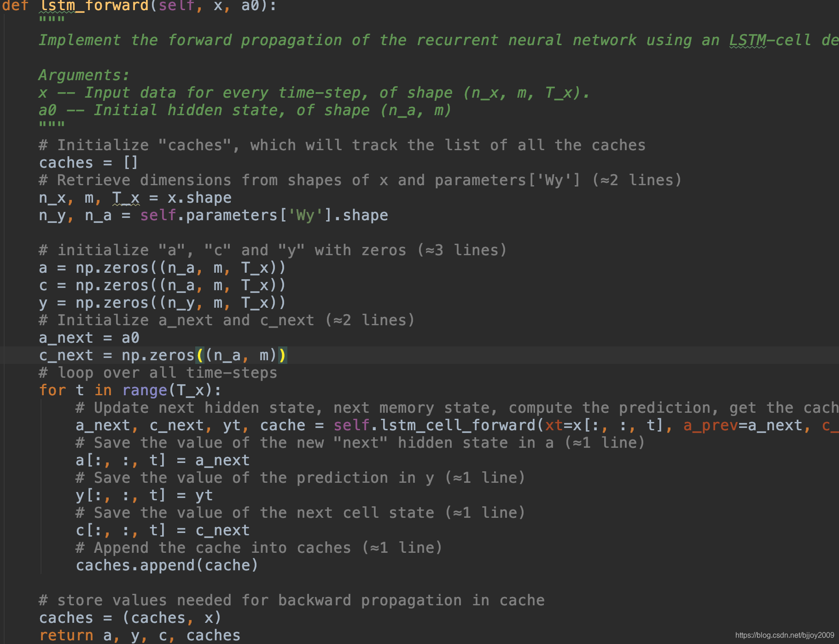Screen dimensions: 839x644
Task: Click the self.parameters['Wy'].shape expression
Action: [x=264, y=215]
